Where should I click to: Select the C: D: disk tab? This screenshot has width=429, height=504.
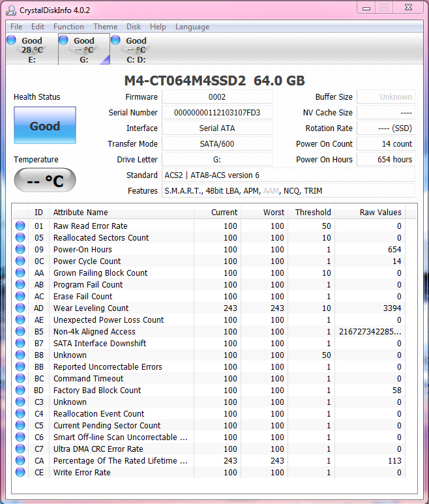[x=136, y=49]
